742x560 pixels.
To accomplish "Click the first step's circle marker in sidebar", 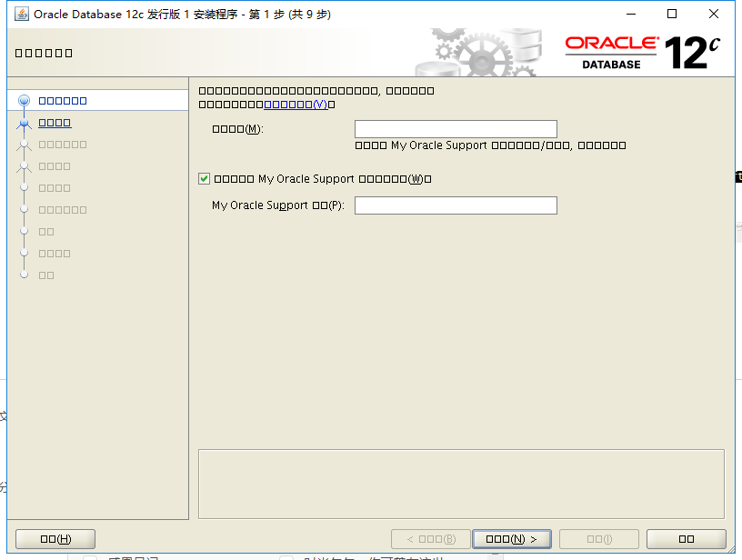I will point(24,101).
